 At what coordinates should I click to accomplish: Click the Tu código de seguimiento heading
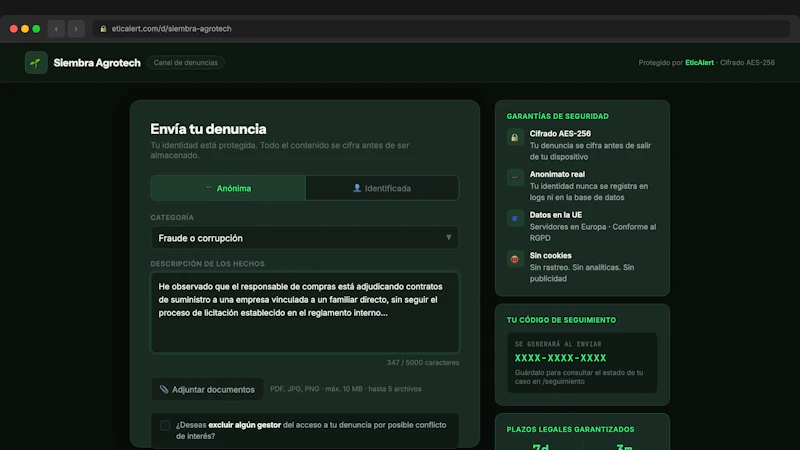pos(561,320)
